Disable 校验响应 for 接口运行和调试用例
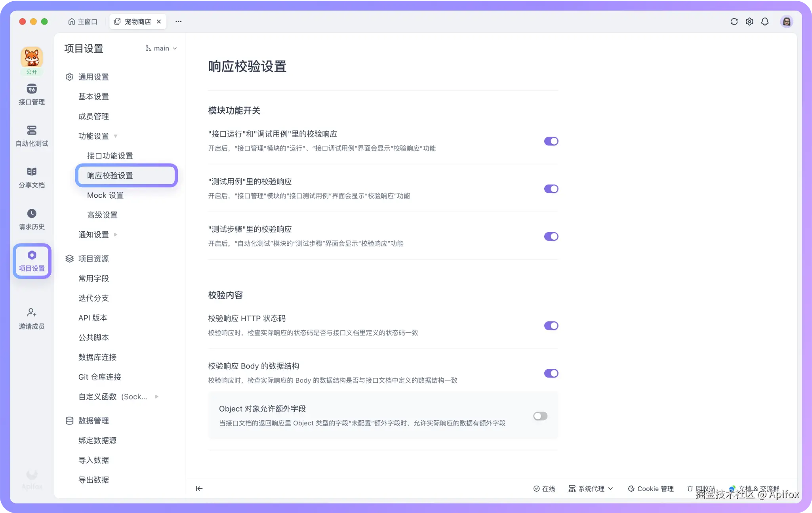This screenshot has width=812, height=513. (x=551, y=141)
